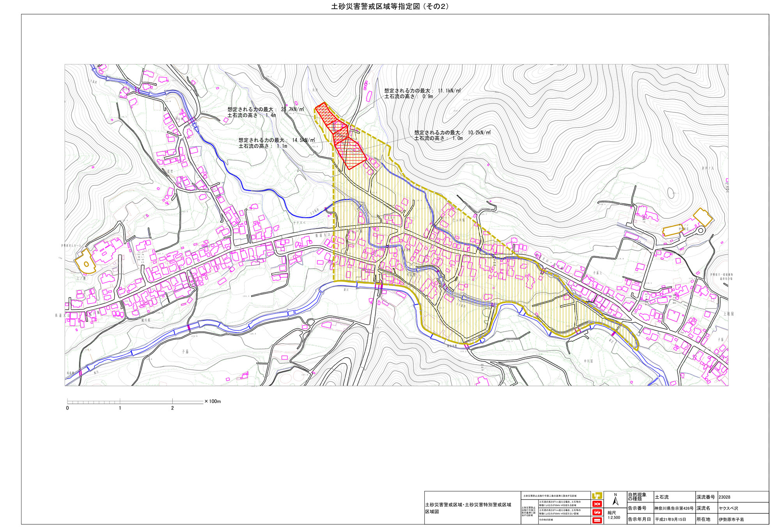Click the red horizontal-stripe legend symbol
Screen dimensions: 780x532
coord(597,520)
